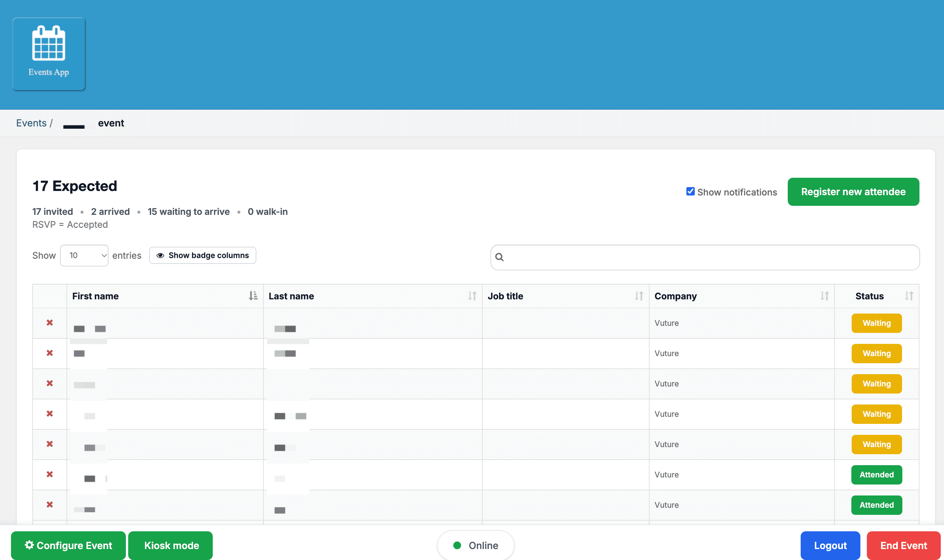
Task: Remove the fifth Waiting attendee with the red X
Action: point(49,444)
